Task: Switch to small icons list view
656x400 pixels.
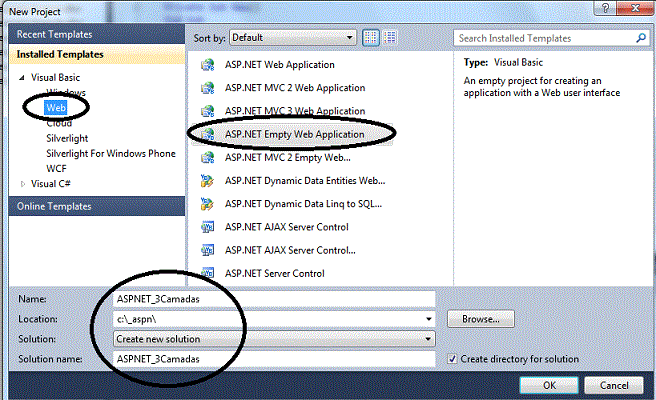Action: (x=390, y=38)
